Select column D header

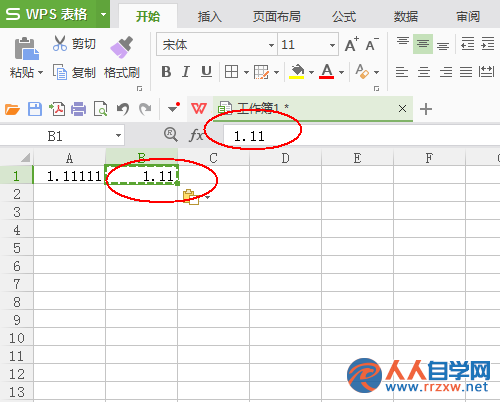coord(285,158)
